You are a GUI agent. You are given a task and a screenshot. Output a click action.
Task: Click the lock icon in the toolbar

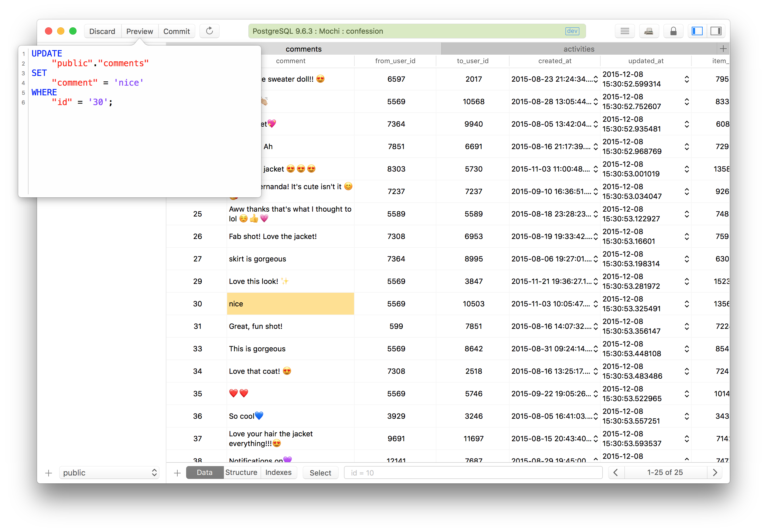pos(673,31)
